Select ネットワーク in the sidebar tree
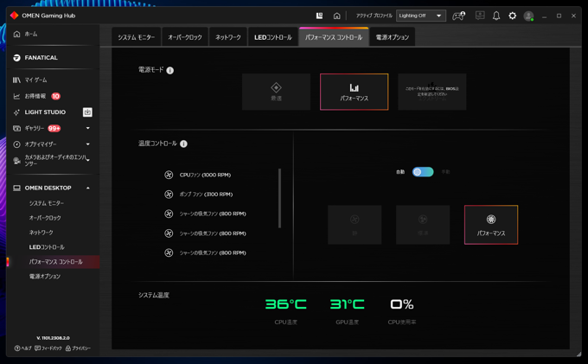 tap(42, 233)
